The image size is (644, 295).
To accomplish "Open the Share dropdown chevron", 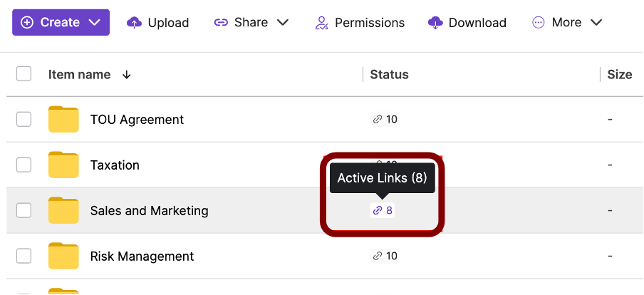I will tap(283, 23).
